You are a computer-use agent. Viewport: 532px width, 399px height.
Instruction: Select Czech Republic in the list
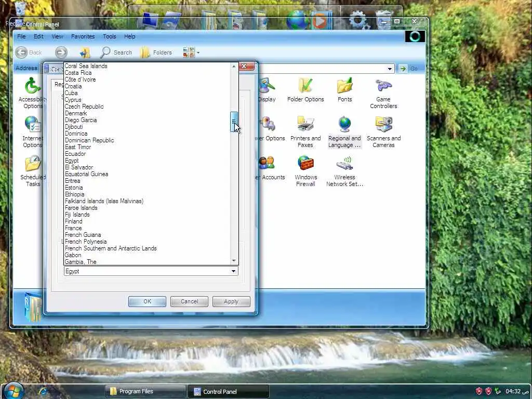(84, 107)
